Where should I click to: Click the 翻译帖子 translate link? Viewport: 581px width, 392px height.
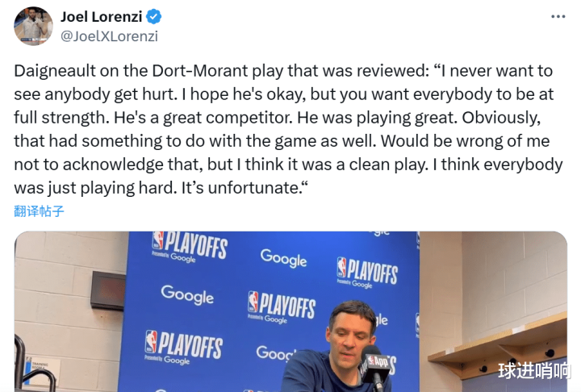point(39,211)
